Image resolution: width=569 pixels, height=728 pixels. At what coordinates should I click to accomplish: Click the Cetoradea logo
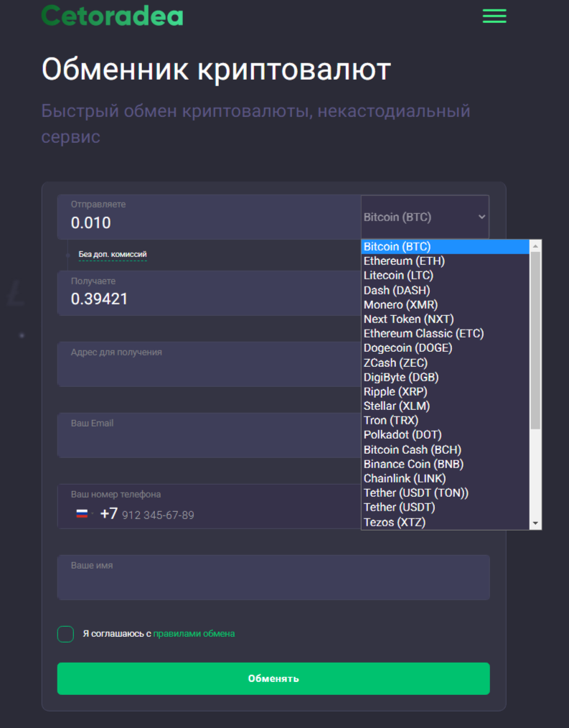(112, 15)
